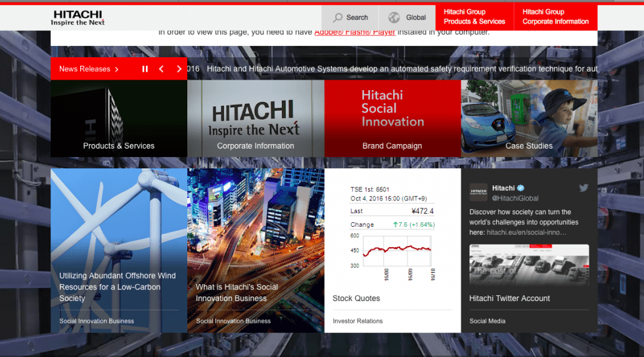
Task: Click the Global globe icon
Action: (394, 18)
